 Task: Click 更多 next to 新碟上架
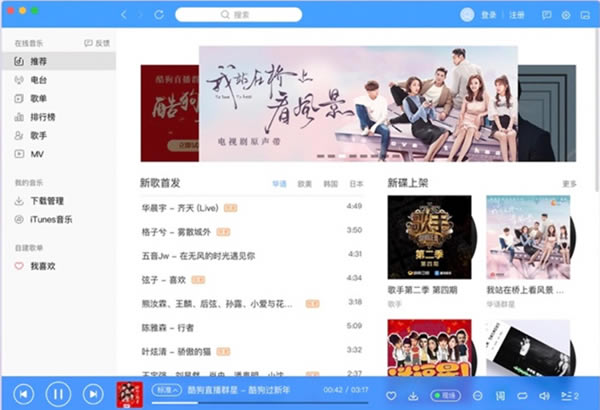[x=569, y=184]
